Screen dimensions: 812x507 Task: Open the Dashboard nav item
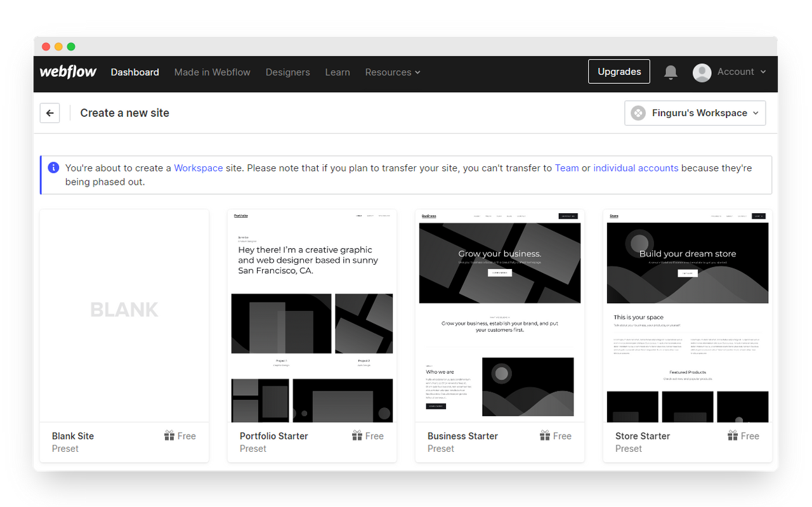coord(135,72)
